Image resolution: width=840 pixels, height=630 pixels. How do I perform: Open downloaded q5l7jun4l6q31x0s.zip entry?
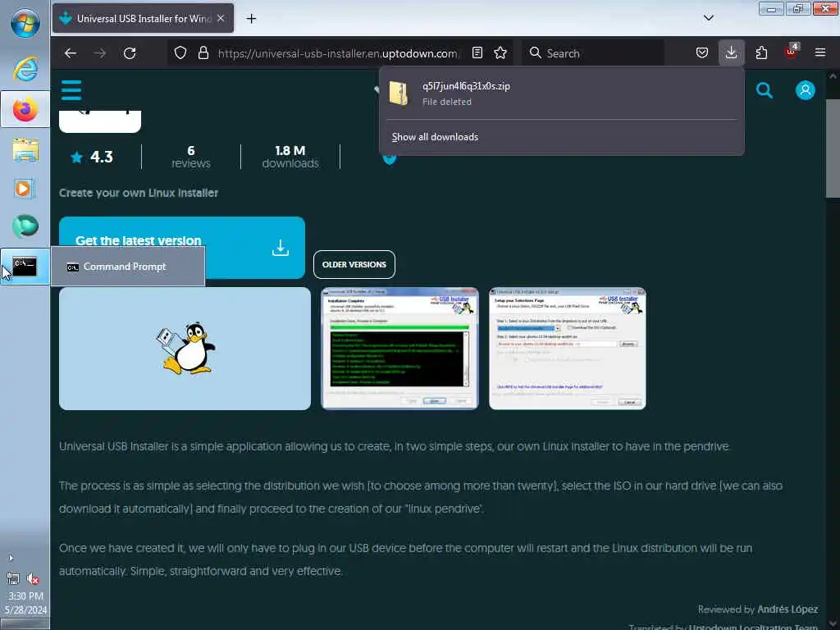(561, 94)
